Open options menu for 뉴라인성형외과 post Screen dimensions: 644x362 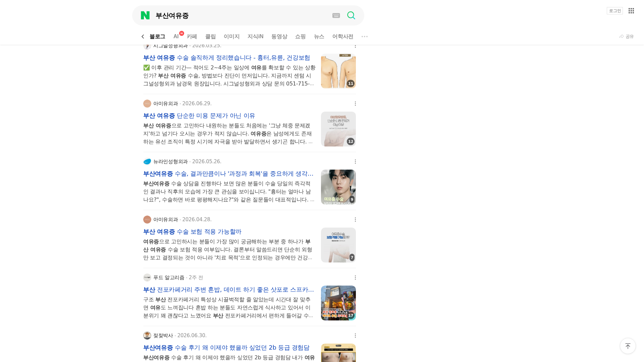tap(355, 162)
